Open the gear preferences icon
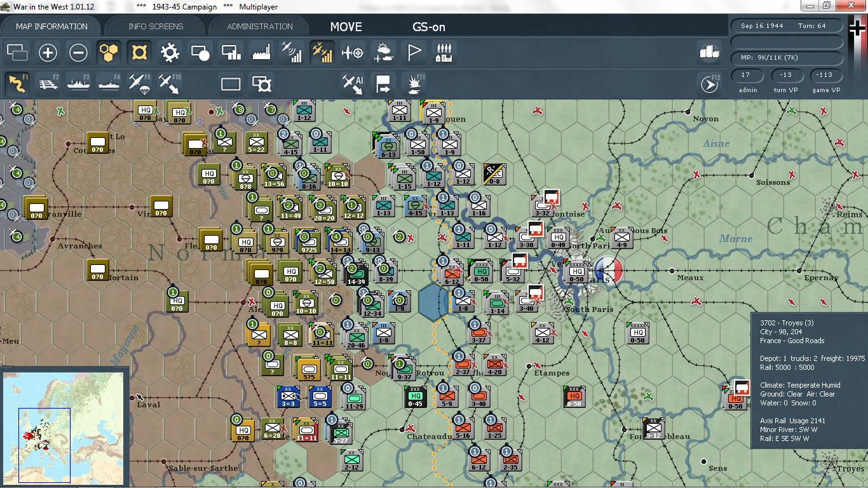The width and height of the screenshot is (868, 488). (170, 53)
